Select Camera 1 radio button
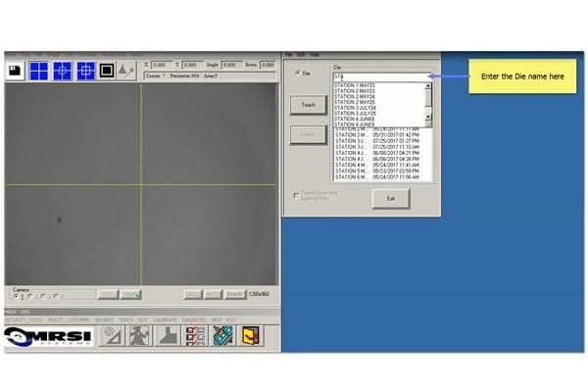The image size is (588, 392). (x=17, y=295)
